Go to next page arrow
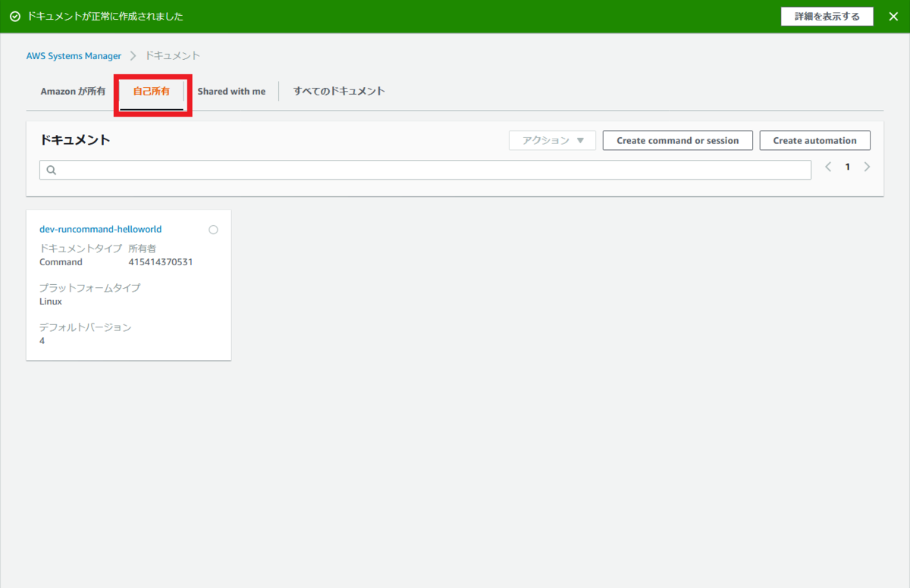The height and width of the screenshot is (588, 910). 867,167
